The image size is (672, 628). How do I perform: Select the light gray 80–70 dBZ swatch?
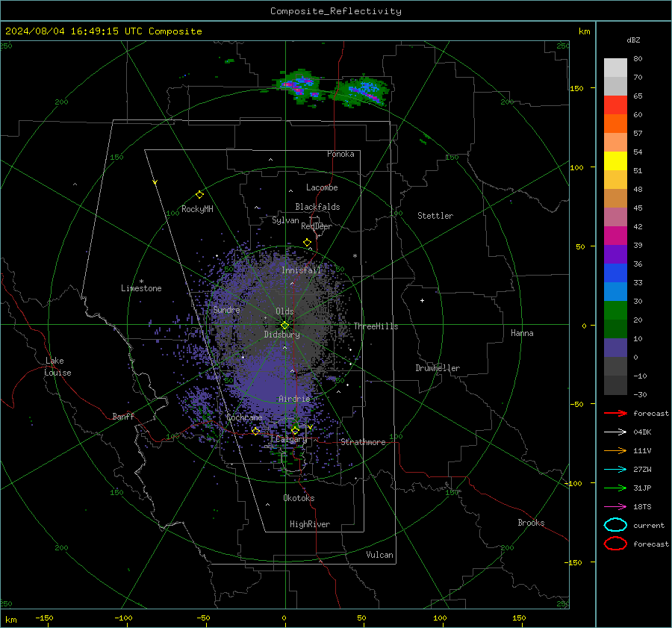click(x=615, y=68)
